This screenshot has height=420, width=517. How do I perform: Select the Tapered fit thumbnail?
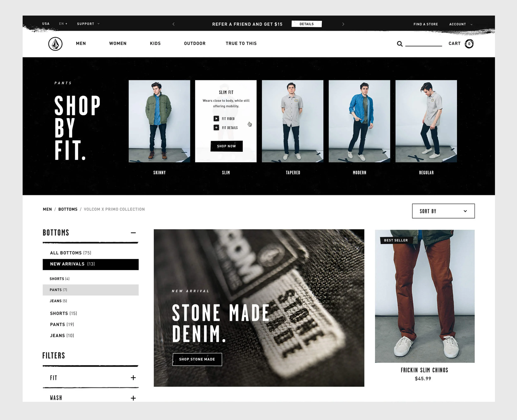(x=292, y=121)
